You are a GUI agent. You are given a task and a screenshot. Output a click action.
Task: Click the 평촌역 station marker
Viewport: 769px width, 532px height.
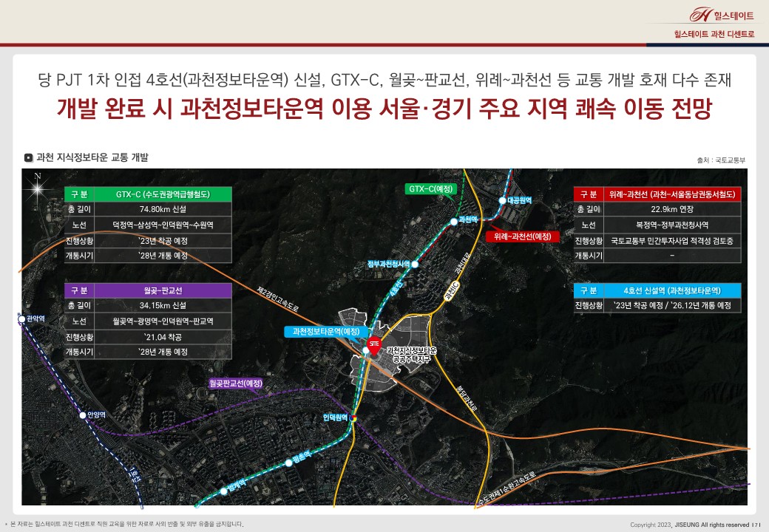[x=289, y=463]
